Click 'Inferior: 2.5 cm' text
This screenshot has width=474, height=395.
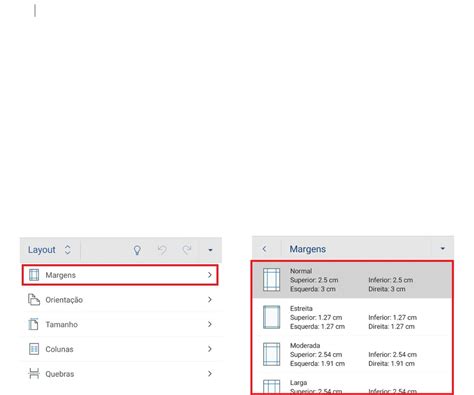pyautogui.click(x=391, y=280)
